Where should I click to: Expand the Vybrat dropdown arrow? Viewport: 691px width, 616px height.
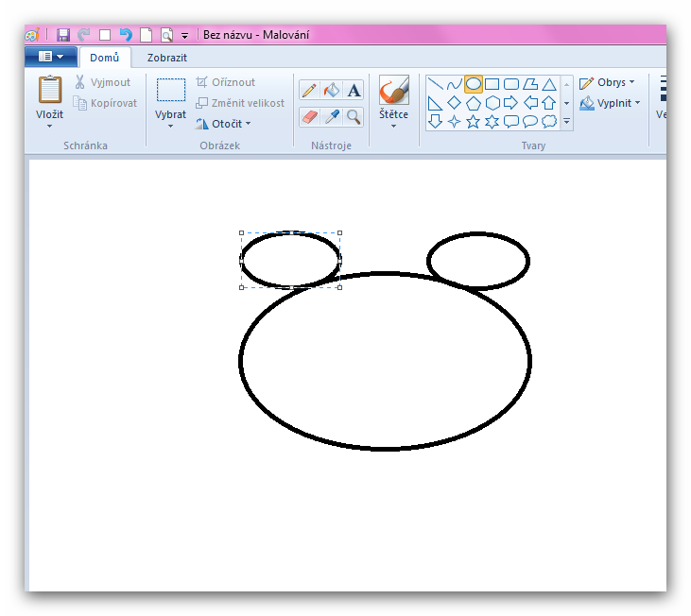[170, 127]
